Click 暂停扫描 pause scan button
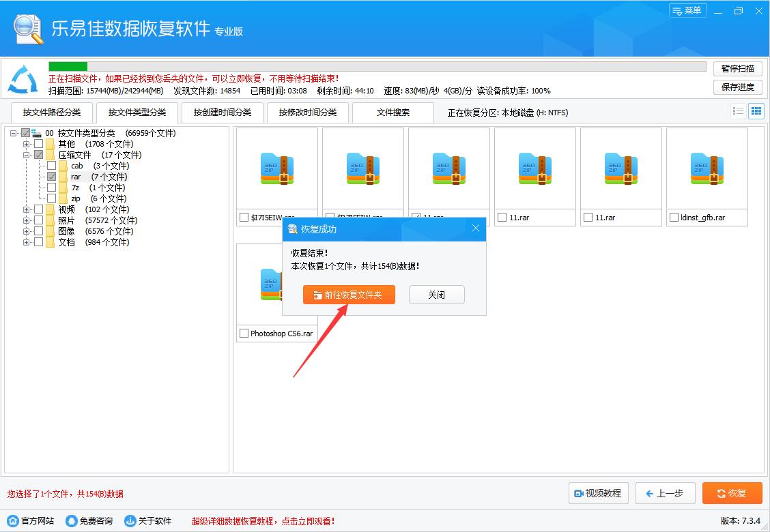 (738, 69)
